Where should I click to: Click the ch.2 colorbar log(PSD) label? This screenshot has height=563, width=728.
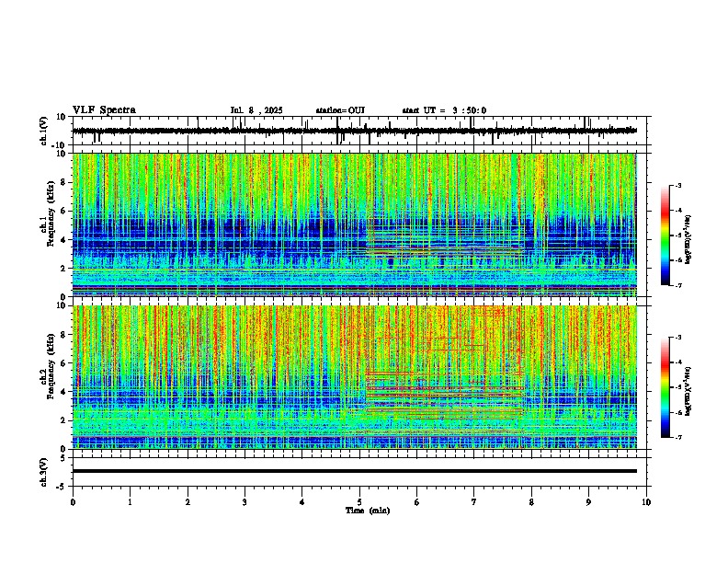688,391
